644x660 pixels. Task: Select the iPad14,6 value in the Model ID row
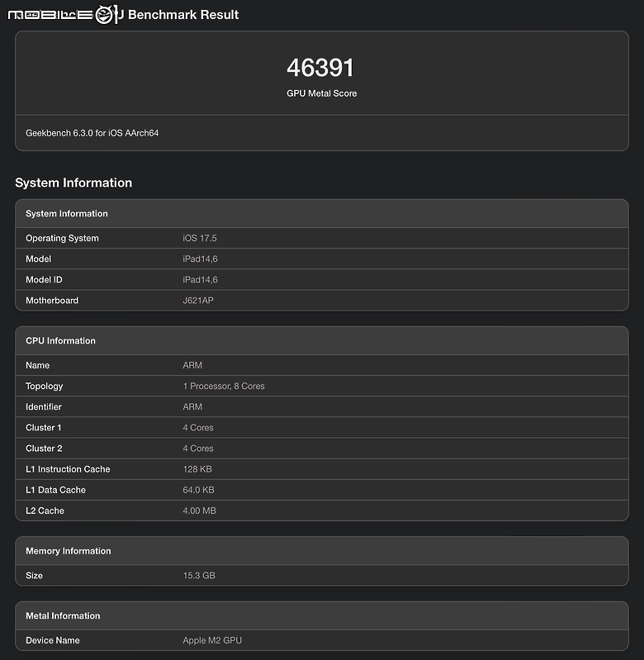point(201,279)
